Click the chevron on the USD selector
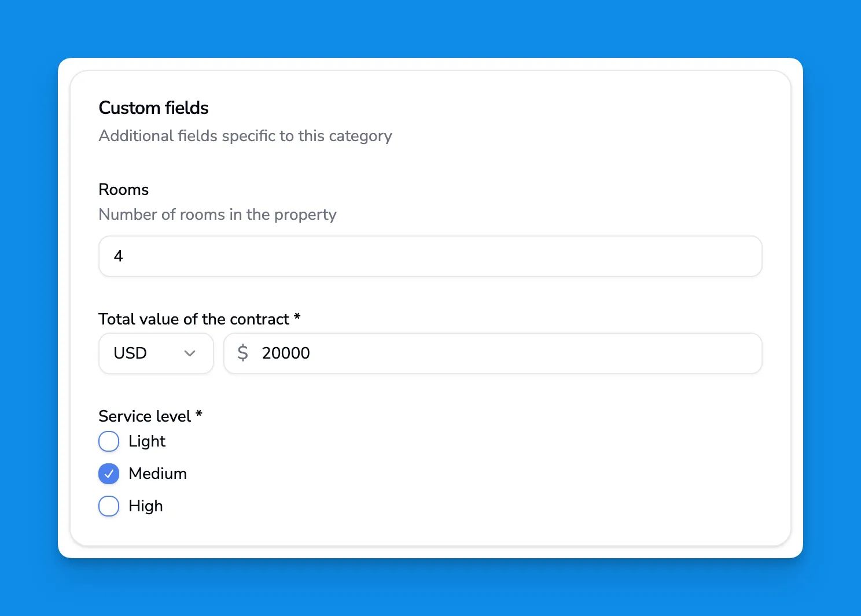The width and height of the screenshot is (861, 616). tap(189, 353)
